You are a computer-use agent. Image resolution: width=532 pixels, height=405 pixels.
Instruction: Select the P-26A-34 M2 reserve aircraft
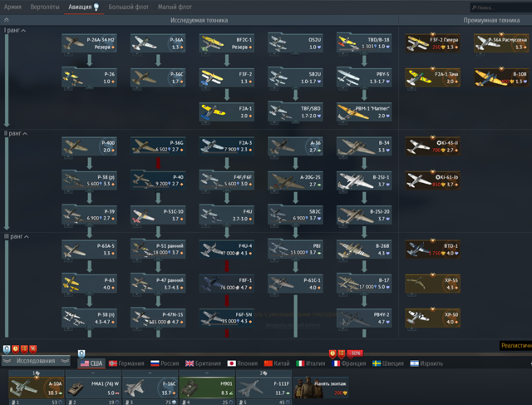[90, 43]
